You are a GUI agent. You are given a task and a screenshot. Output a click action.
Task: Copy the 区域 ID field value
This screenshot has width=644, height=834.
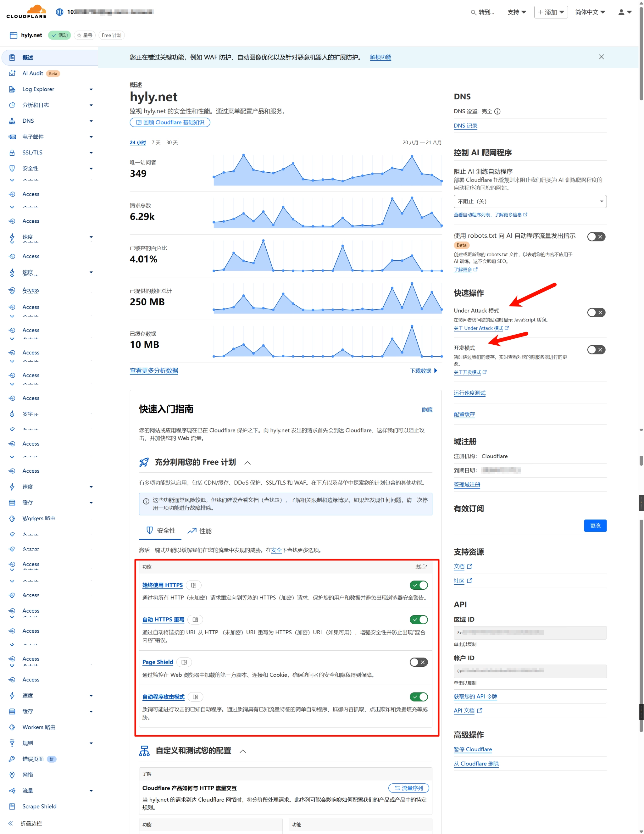[530, 633]
